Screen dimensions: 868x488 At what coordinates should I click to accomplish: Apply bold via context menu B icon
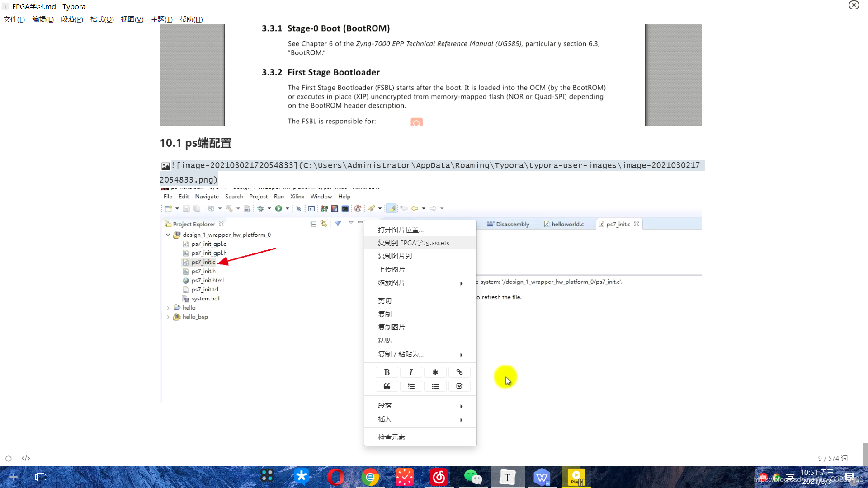387,372
